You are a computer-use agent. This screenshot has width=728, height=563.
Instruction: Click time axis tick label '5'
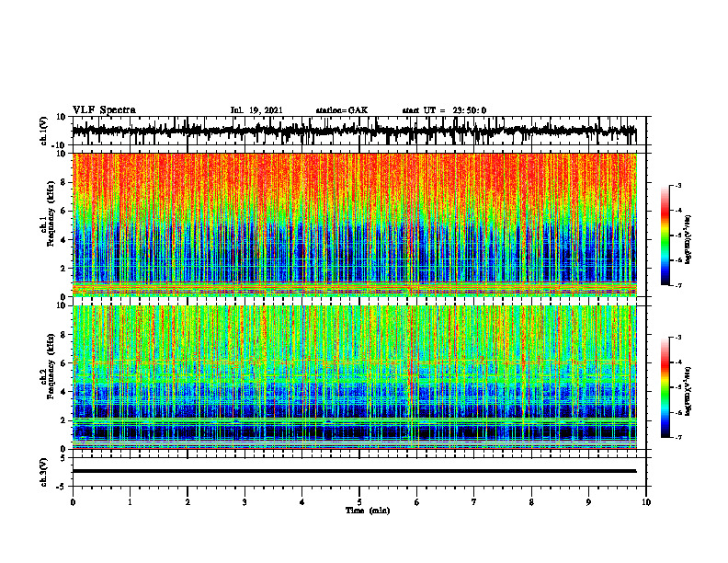click(x=359, y=502)
